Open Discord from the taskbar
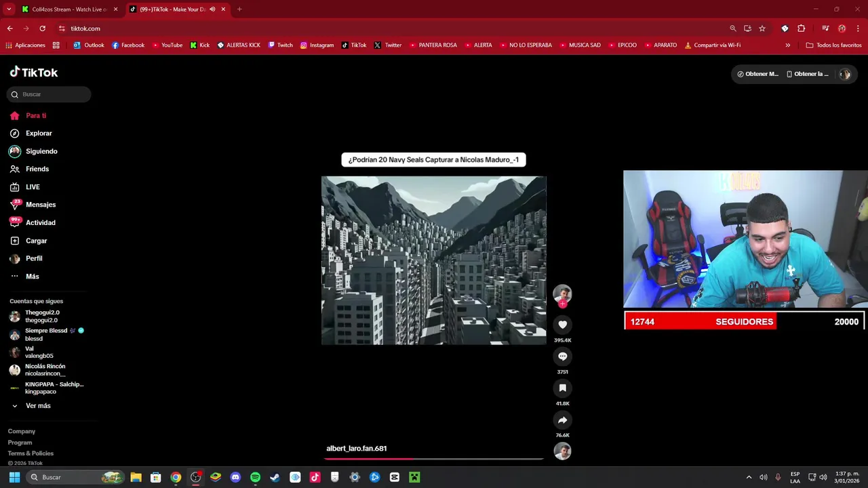 tap(235, 477)
